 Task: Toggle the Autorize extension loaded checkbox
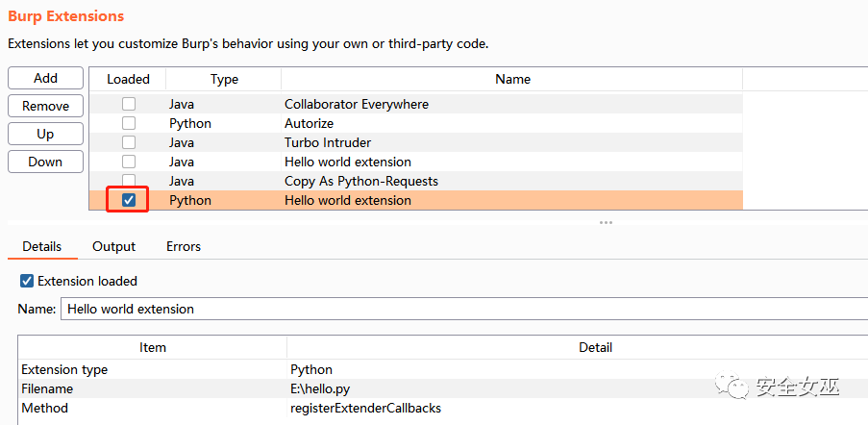click(129, 123)
